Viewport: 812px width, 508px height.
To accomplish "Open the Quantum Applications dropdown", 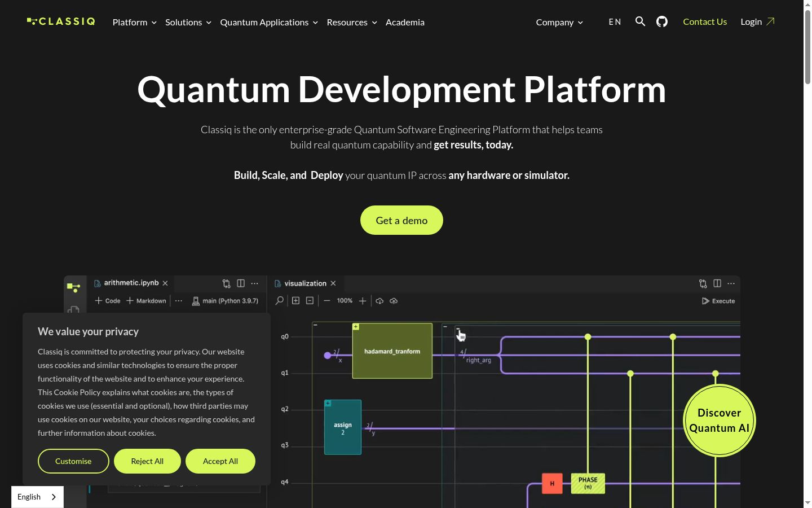I will tap(269, 22).
